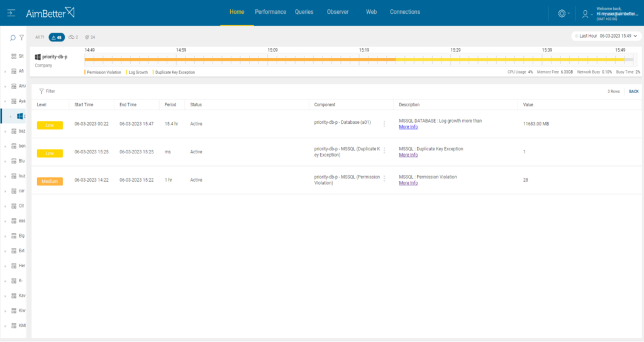Click the Windows logo beside priority-db-p
The image size is (644, 342).
click(38, 57)
